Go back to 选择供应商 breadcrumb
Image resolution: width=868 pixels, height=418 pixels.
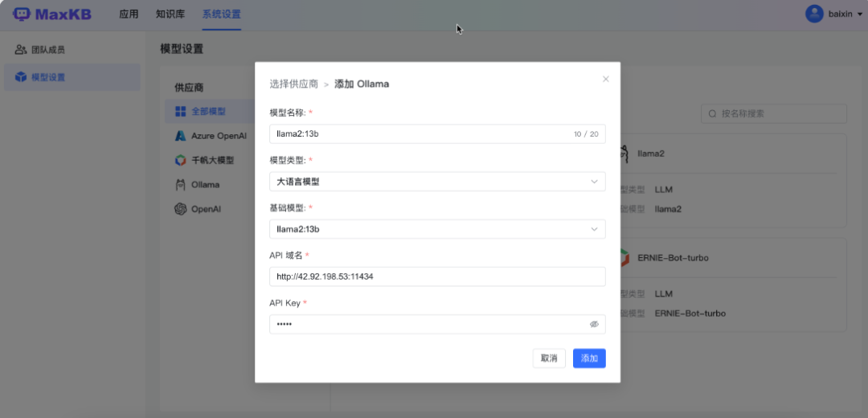[293, 84]
